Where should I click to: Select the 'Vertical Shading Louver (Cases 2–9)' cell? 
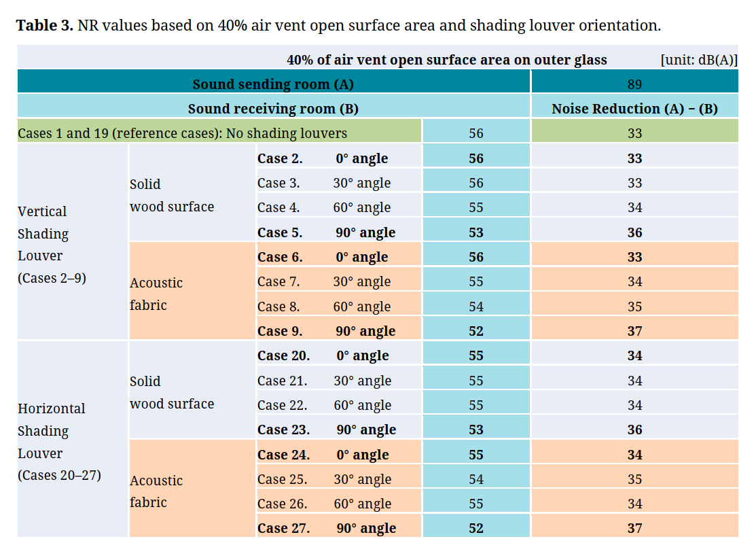click(x=52, y=245)
